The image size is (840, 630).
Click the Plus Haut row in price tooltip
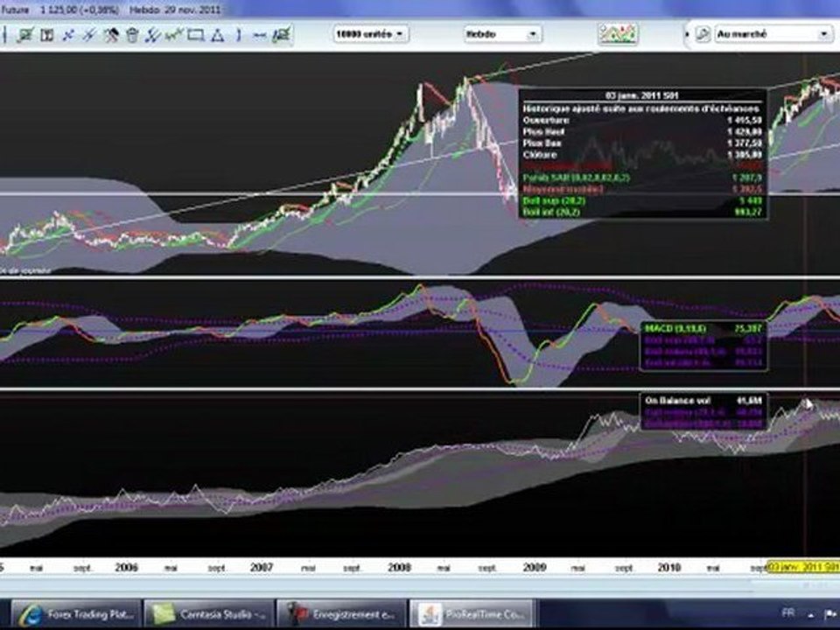pyautogui.click(x=641, y=132)
